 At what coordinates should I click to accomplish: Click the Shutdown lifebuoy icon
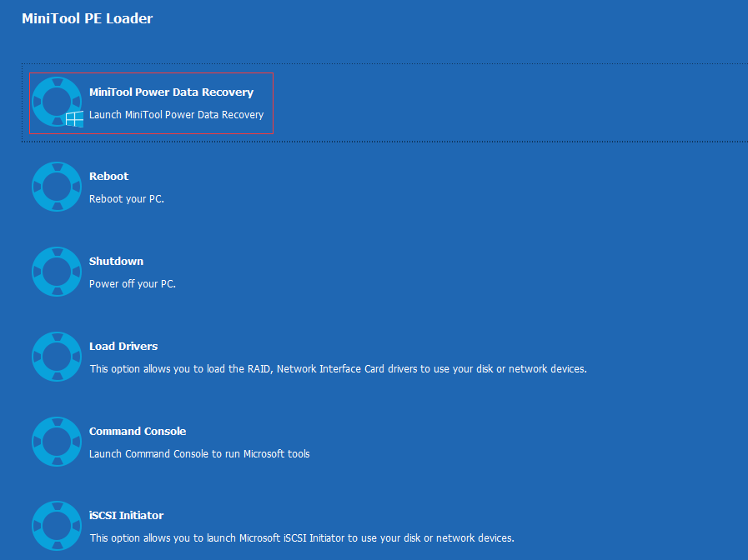(57, 271)
